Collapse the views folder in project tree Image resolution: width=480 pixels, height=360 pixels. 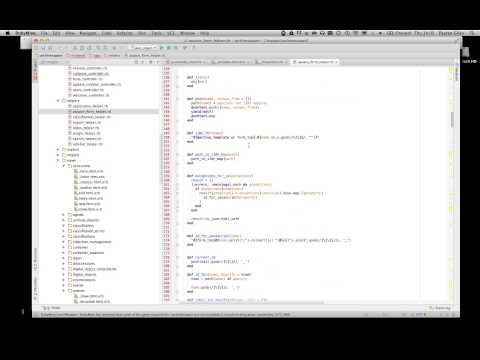click(x=58, y=160)
